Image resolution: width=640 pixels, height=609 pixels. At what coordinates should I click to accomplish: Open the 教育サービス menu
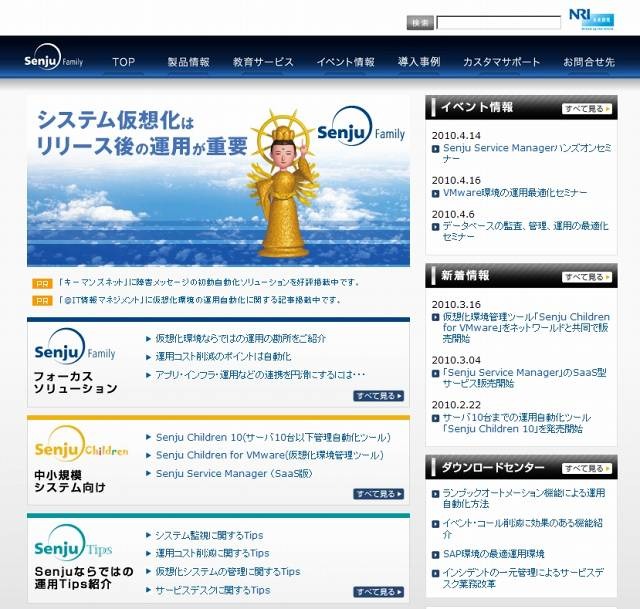click(x=263, y=62)
